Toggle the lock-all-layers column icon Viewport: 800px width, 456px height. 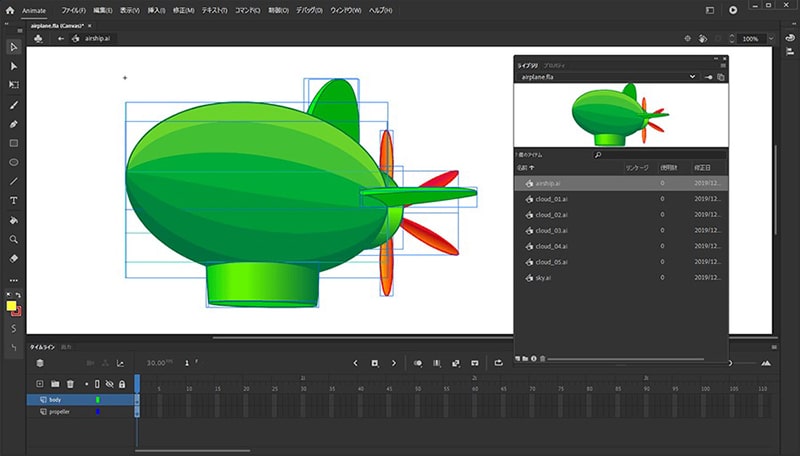pos(122,384)
